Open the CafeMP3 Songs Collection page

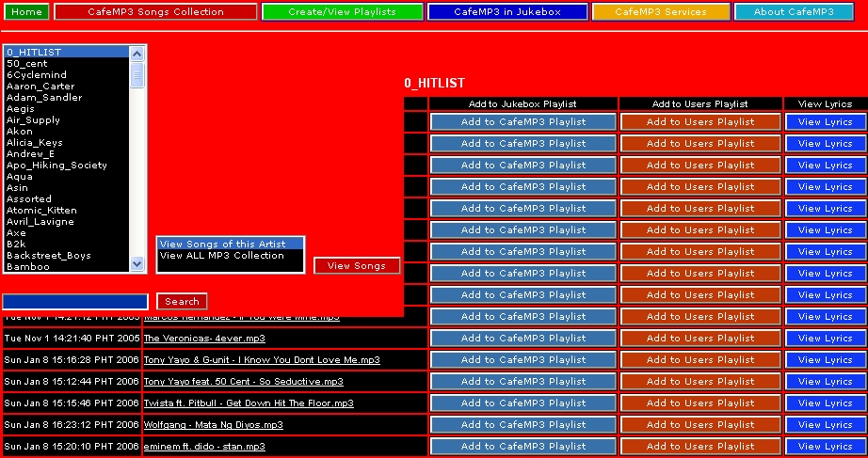click(x=155, y=12)
